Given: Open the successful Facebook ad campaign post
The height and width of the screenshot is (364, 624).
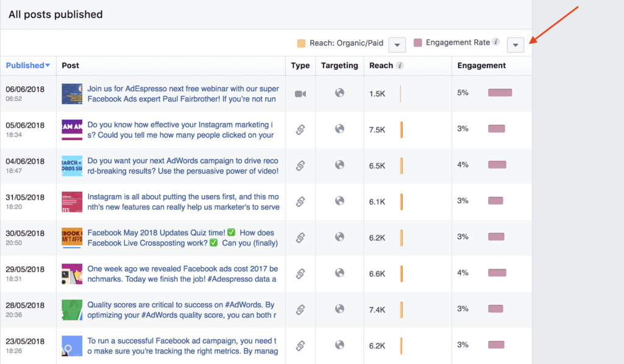Looking at the screenshot, I should pos(183,346).
